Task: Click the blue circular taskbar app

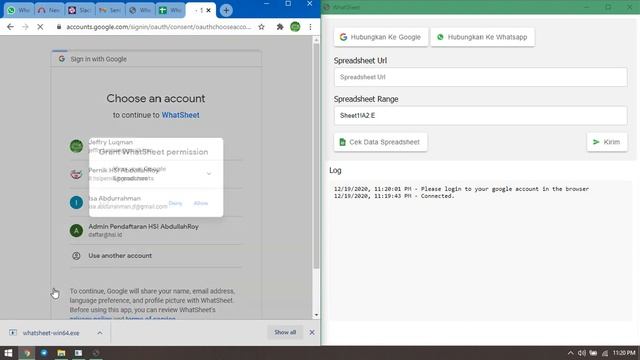Action: [x=44, y=353]
